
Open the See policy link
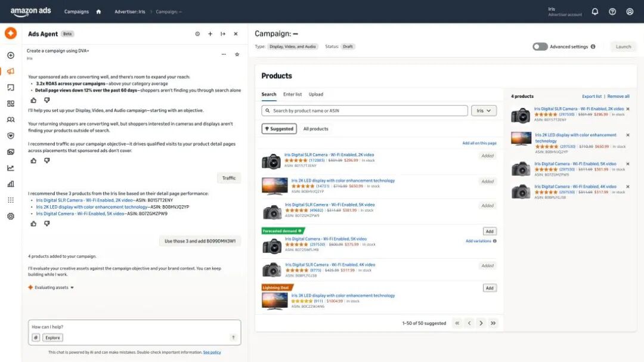[x=212, y=352]
